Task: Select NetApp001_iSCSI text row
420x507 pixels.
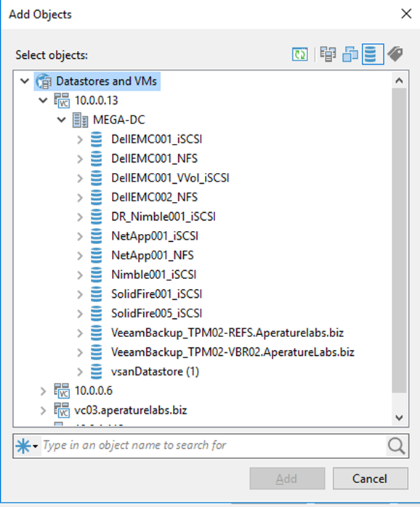Action: click(155, 236)
